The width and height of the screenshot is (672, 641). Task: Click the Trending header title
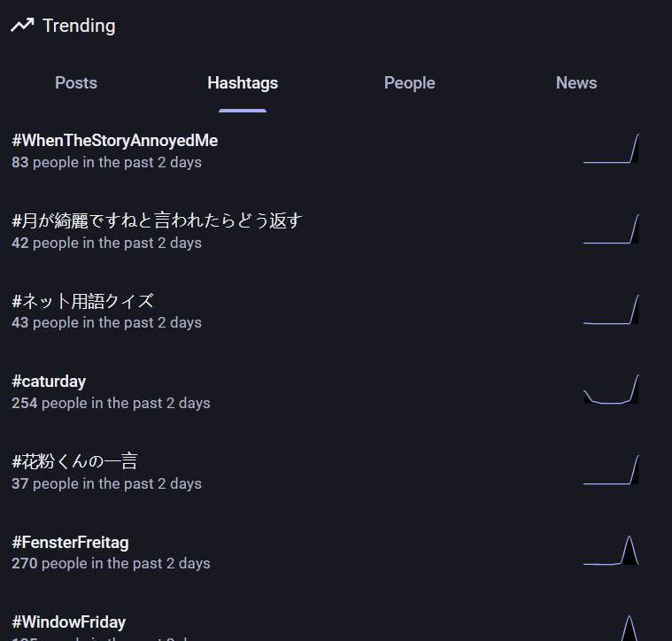coord(79,26)
